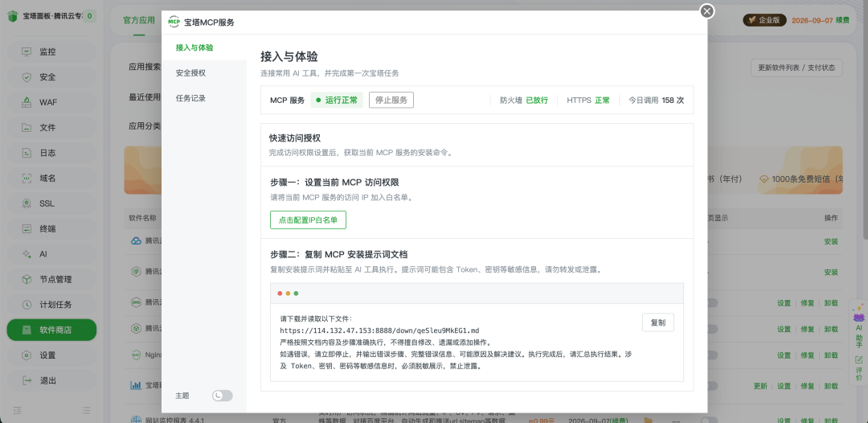Click the 评价 edit icon on right edge
Viewport: 868px width, 423px height.
(x=858, y=359)
